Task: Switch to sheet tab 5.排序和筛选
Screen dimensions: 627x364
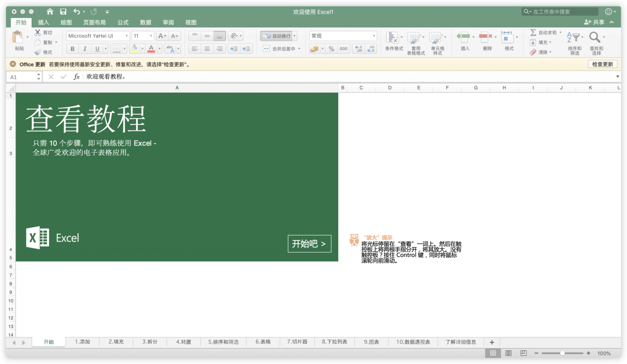Action: point(223,342)
